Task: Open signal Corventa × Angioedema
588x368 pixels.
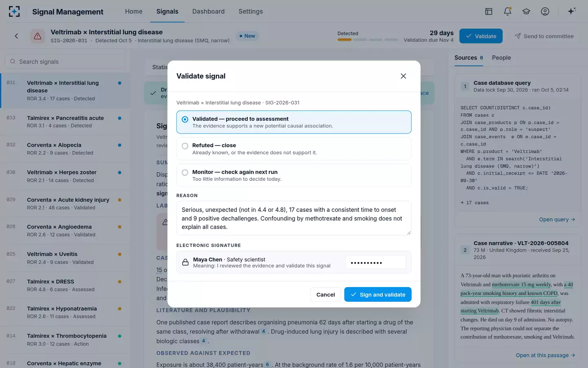Action: pos(65,231)
